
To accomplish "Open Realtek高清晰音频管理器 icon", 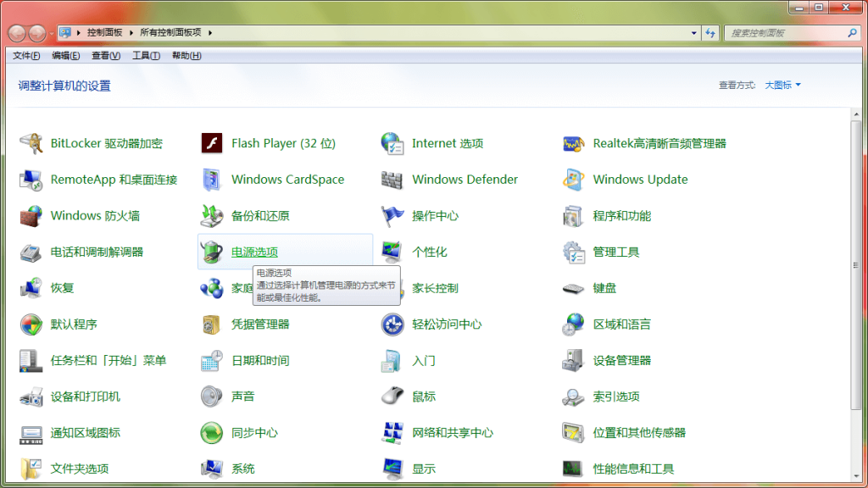I will [573, 143].
